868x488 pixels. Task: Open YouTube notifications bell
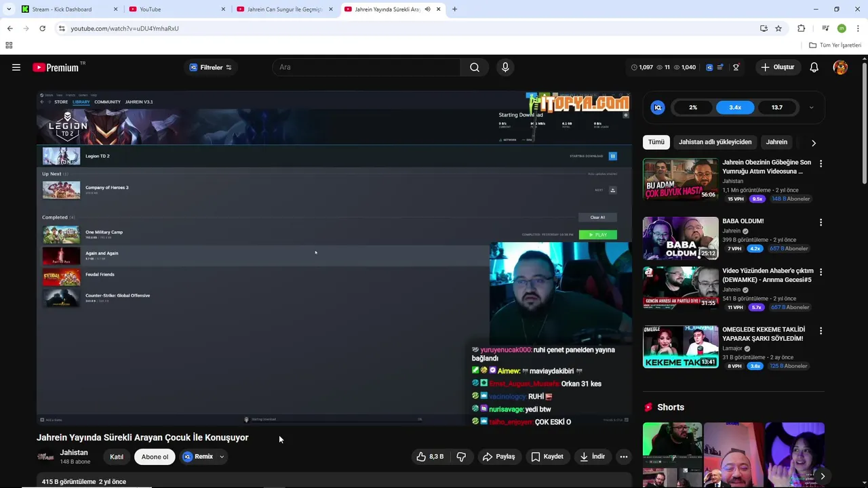point(814,67)
